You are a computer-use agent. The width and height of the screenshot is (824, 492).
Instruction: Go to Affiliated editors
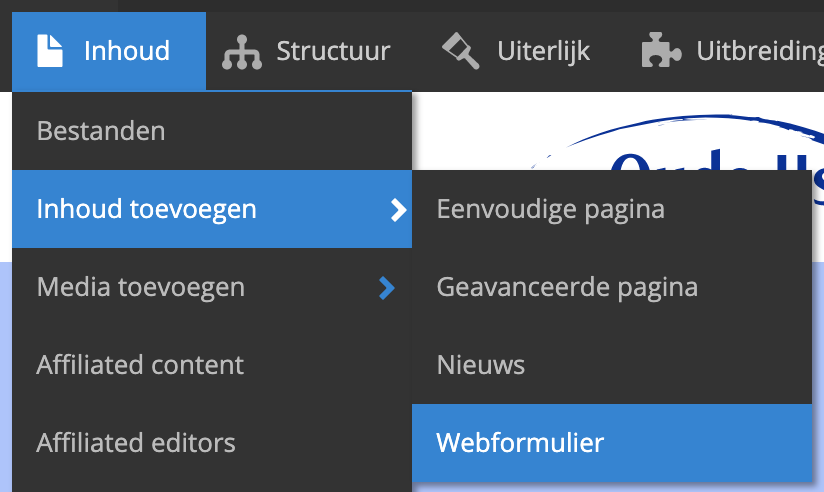click(x=136, y=442)
